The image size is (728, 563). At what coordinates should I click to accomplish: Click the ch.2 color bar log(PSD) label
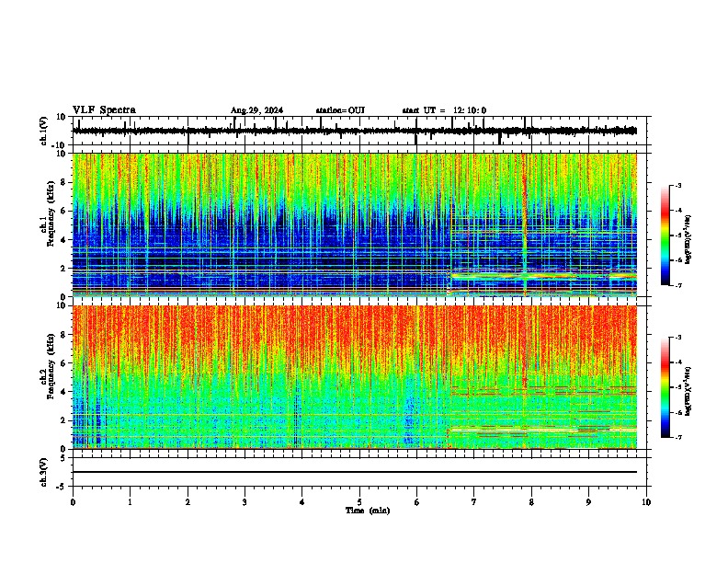688,391
